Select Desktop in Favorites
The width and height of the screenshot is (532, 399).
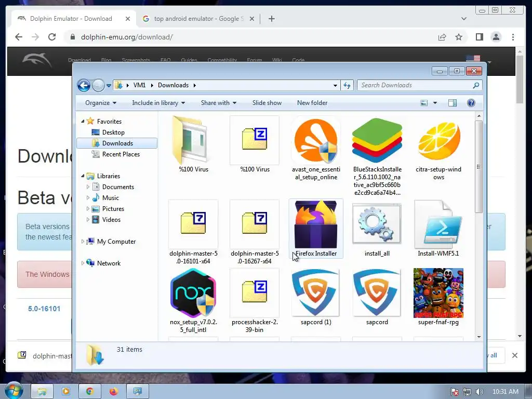coord(113,132)
